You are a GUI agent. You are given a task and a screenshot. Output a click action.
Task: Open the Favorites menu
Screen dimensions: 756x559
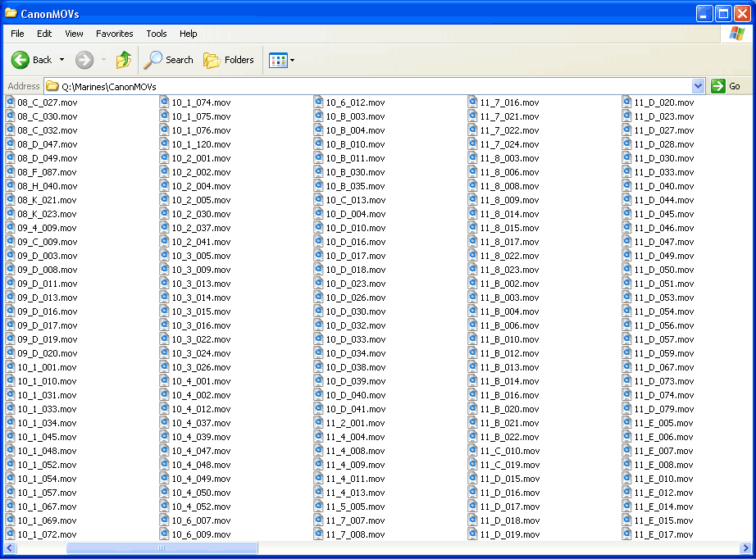tap(114, 34)
